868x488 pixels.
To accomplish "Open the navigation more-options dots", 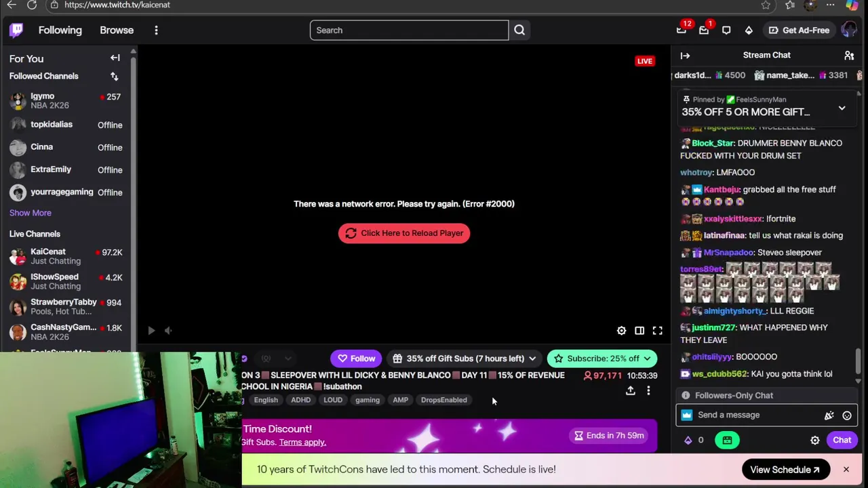I will 156,30.
